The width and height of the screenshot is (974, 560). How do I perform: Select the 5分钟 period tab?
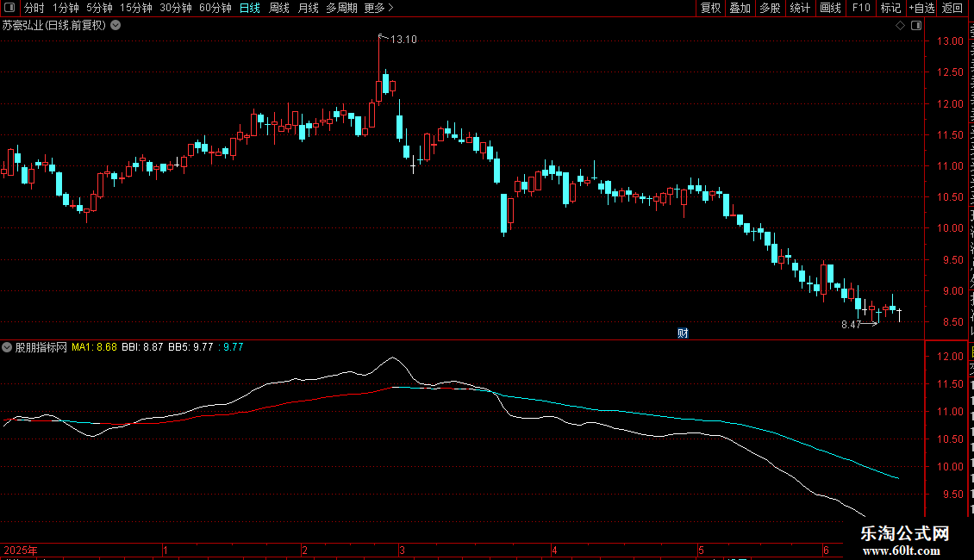pyautogui.click(x=99, y=8)
